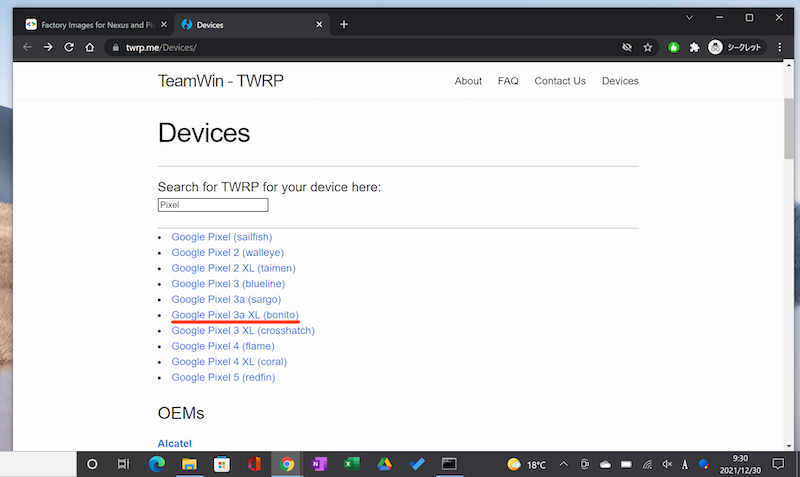Click the device search text field

[x=213, y=205]
